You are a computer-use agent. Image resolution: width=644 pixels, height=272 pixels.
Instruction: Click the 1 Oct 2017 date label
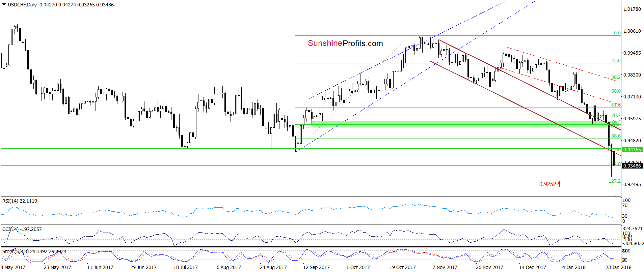[358, 267]
